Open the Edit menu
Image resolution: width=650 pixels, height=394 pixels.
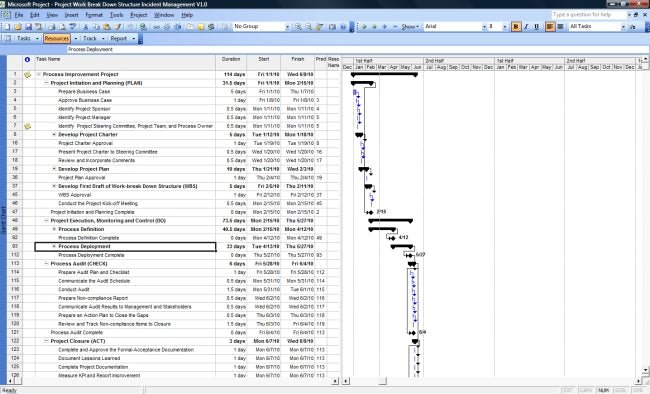(x=35, y=15)
